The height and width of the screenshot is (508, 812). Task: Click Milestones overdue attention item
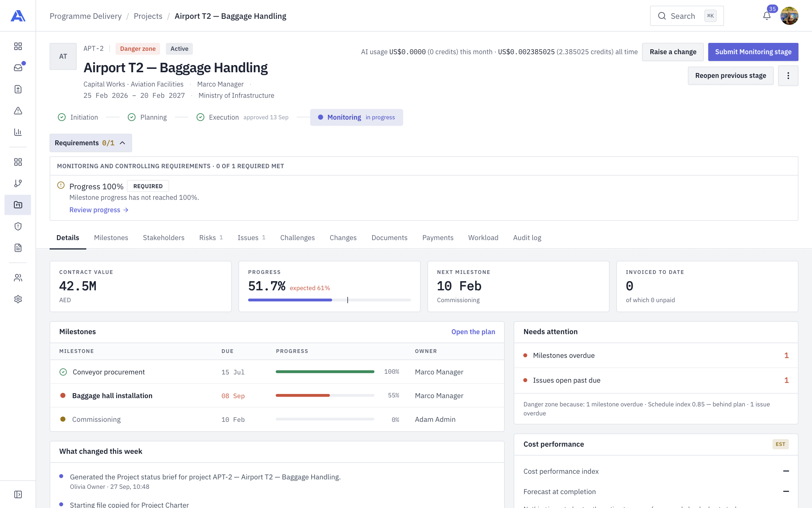(x=656, y=356)
